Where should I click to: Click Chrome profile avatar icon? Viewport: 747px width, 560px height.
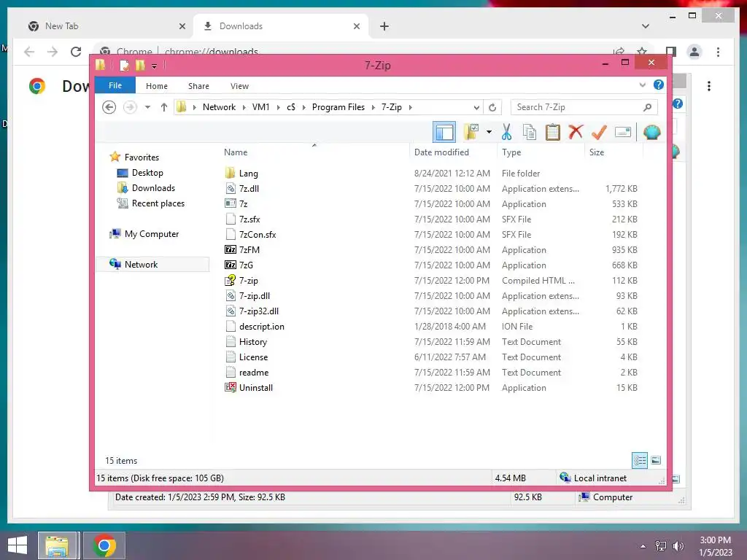tap(694, 52)
